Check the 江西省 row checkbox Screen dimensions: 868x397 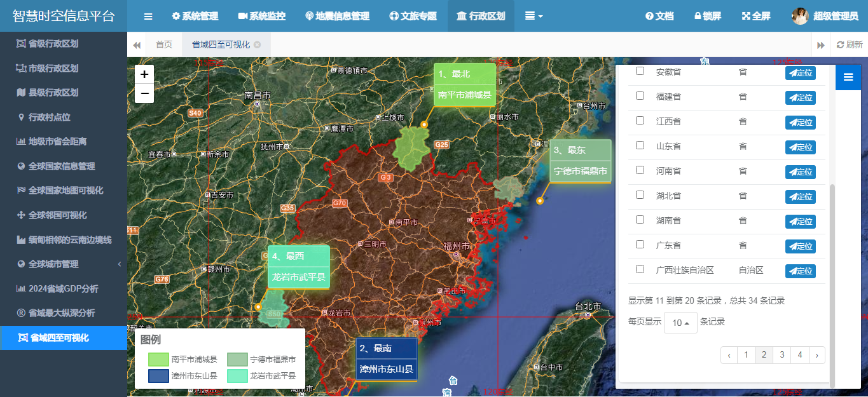click(640, 121)
